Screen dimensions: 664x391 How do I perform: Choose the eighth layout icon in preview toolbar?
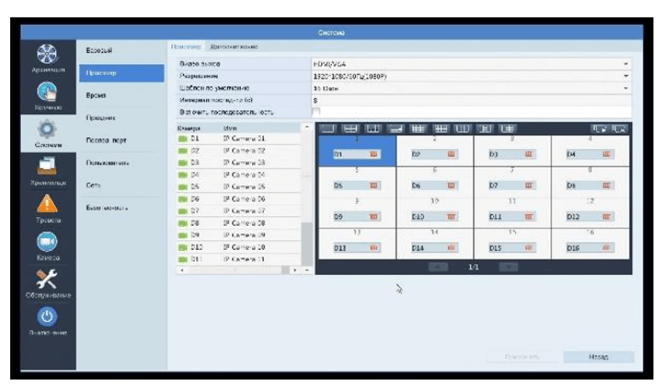pyautogui.click(x=485, y=129)
